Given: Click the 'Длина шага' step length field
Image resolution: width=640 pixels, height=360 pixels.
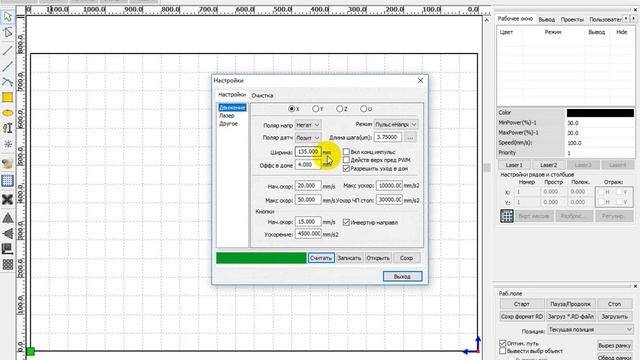Looking at the screenshot, I should [388, 137].
